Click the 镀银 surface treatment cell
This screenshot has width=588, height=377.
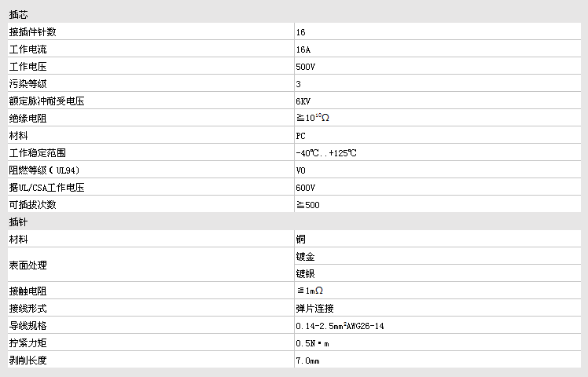click(x=306, y=273)
